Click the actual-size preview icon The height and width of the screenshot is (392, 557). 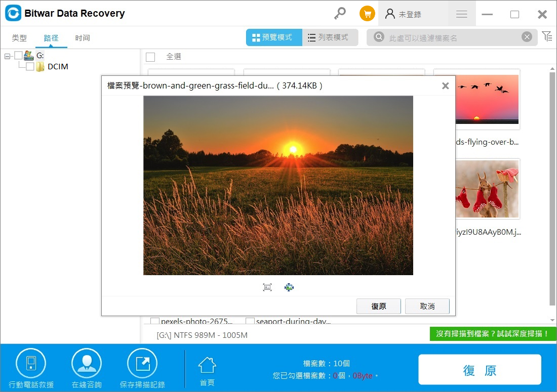[267, 287]
